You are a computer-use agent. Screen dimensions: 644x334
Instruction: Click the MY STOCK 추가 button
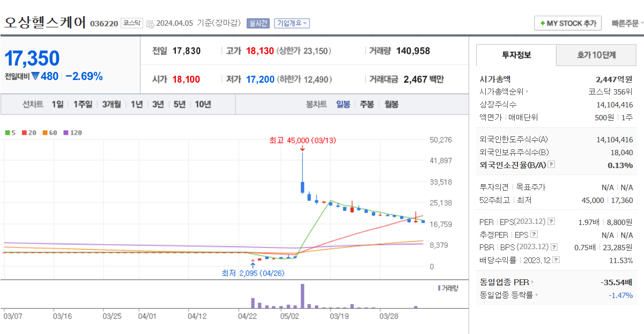pos(568,23)
